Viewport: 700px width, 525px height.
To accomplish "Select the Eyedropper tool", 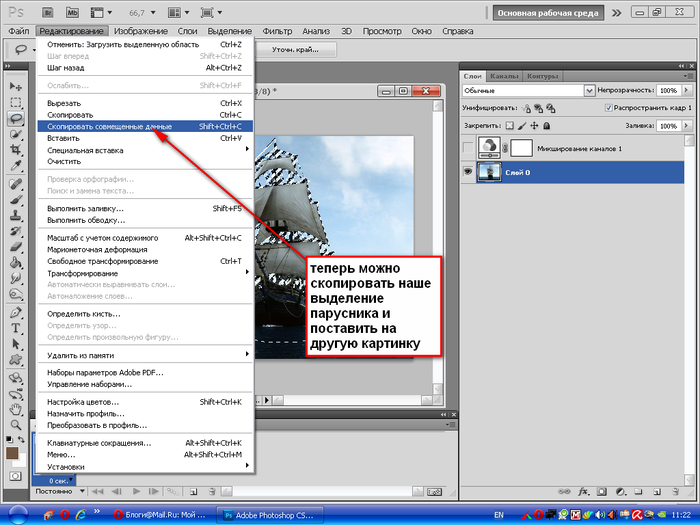I will coord(16,167).
